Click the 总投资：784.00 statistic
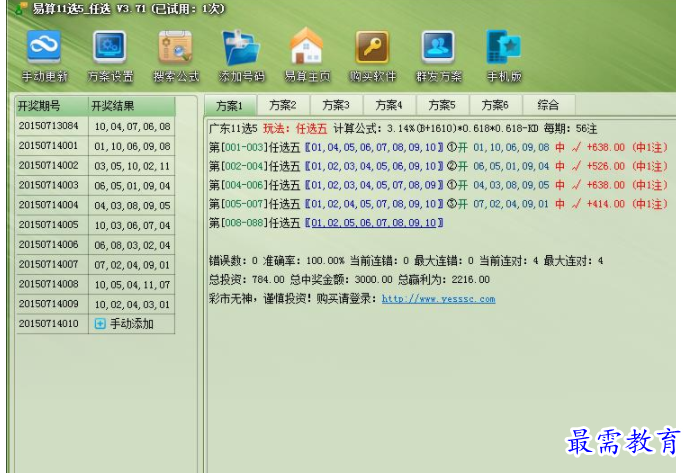This screenshot has height=473, width=689. tap(247, 280)
